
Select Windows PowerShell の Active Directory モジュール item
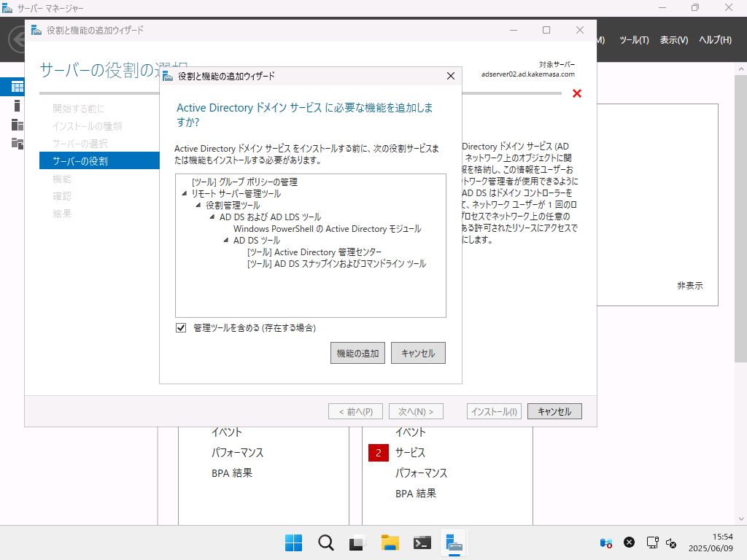tap(328, 228)
